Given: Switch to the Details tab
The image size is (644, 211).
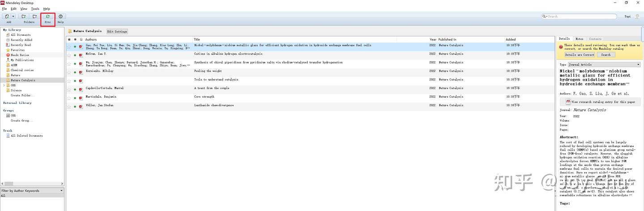Looking at the screenshot, I should tap(564, 39).
